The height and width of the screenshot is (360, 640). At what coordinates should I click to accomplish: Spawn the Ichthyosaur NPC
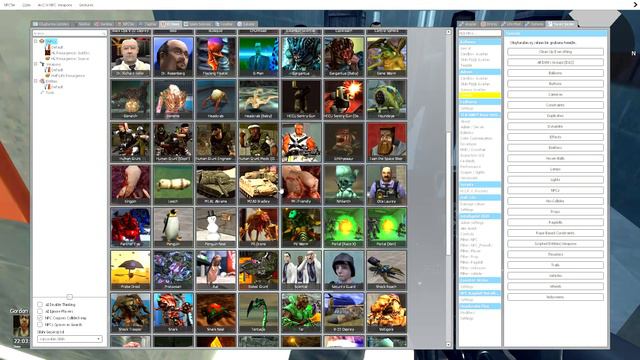coord(344,142)
